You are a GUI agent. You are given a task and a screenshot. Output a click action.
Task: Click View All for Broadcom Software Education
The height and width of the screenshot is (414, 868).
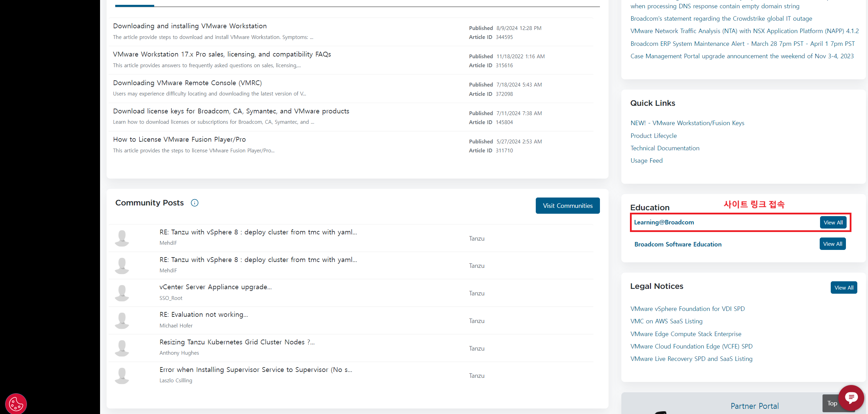[x=832, y=244]
